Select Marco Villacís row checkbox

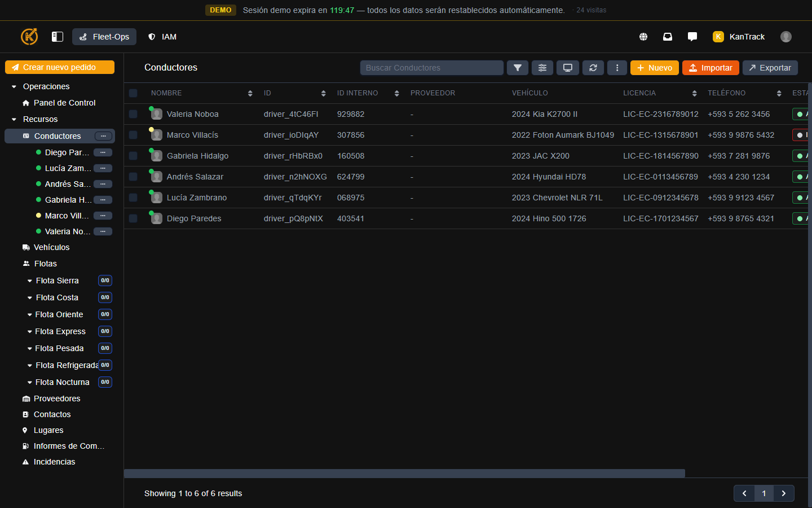click(133, 135)
